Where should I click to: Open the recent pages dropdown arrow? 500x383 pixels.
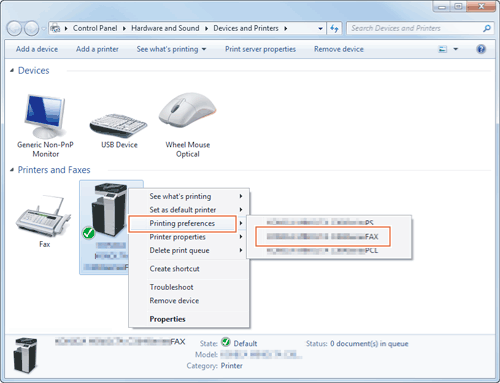point(43,29)
